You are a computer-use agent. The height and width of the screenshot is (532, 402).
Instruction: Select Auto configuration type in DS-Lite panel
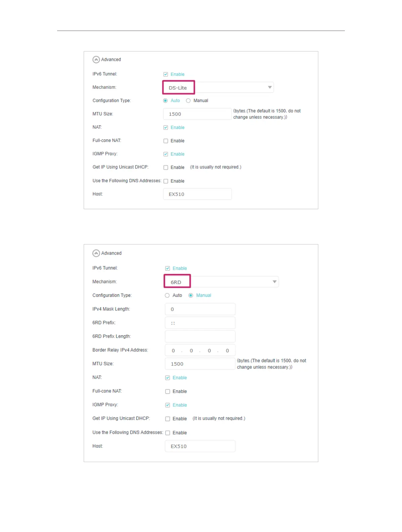pos(165,101)
